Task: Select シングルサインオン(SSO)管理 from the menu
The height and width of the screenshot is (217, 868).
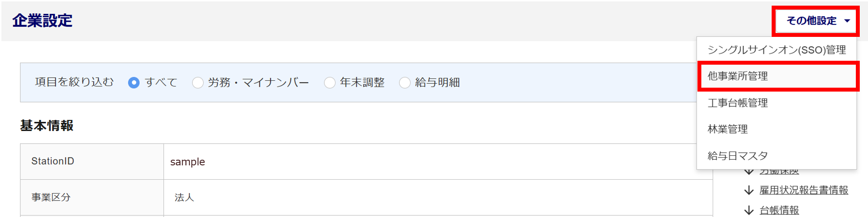Action: [776, 50]
